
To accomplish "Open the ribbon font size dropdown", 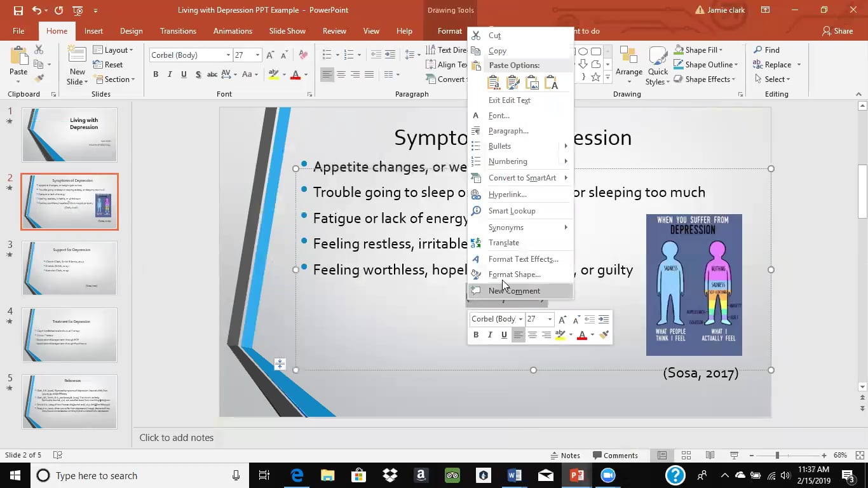I will pos(257,55).
